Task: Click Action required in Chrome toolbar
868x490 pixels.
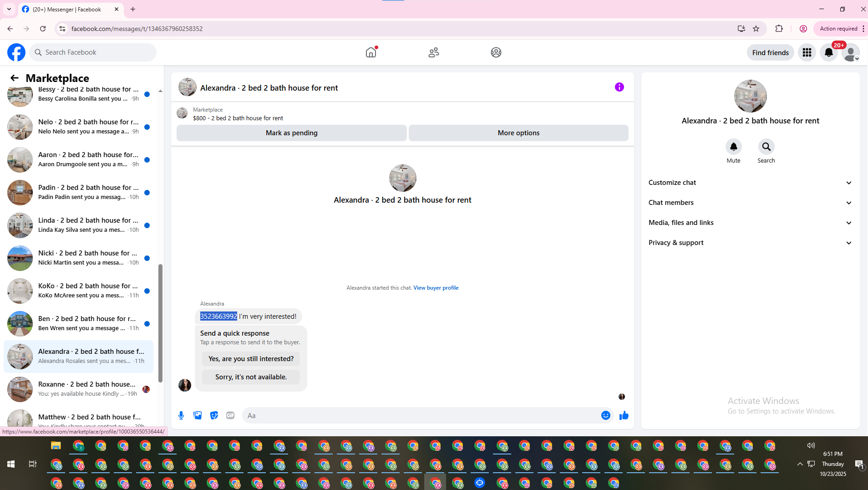Action: pos(838,29)
